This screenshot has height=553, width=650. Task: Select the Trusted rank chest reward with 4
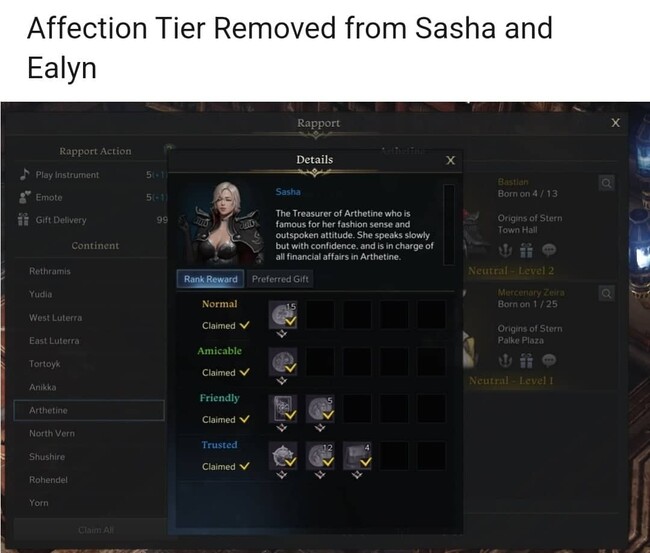[357, 456]
